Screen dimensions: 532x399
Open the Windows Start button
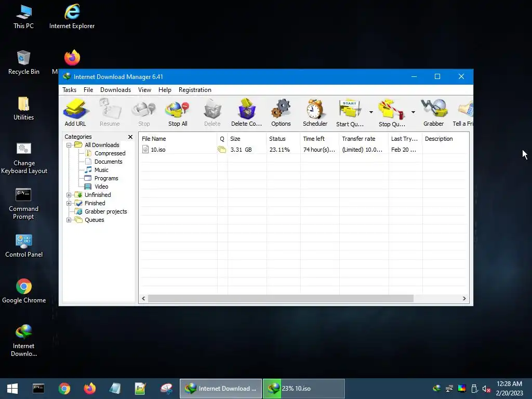(x=12, y=389)
